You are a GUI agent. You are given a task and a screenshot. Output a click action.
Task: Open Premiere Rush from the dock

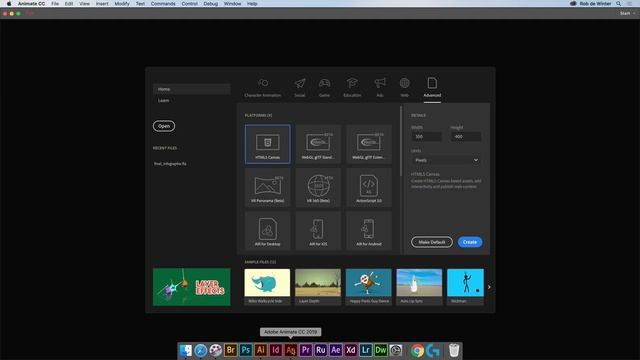(x=321, y=350)
